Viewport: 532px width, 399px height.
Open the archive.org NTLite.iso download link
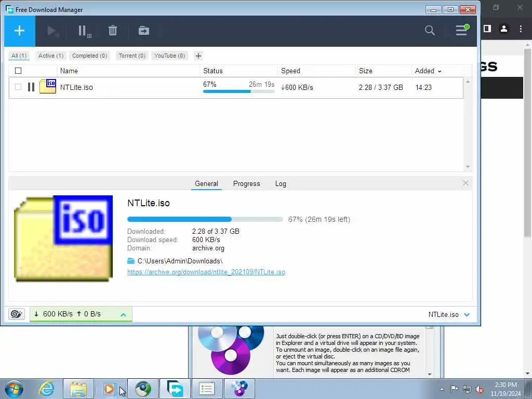pyautogui.click(x=206, y=272)
